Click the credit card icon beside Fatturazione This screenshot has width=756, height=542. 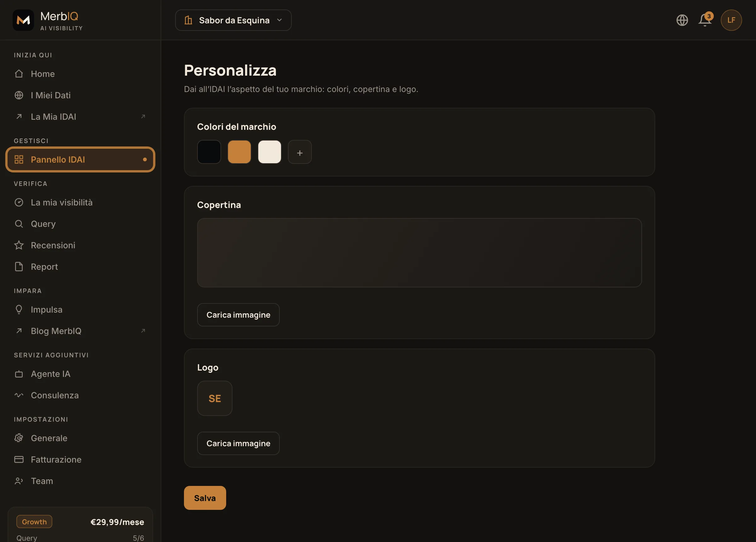[19, 459]
